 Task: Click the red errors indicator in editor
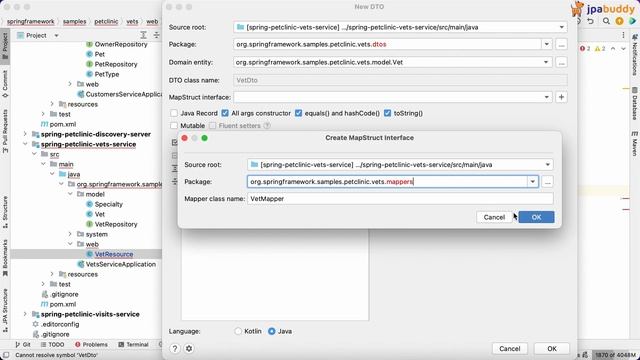pyautogui.click(x=585, y=49)
